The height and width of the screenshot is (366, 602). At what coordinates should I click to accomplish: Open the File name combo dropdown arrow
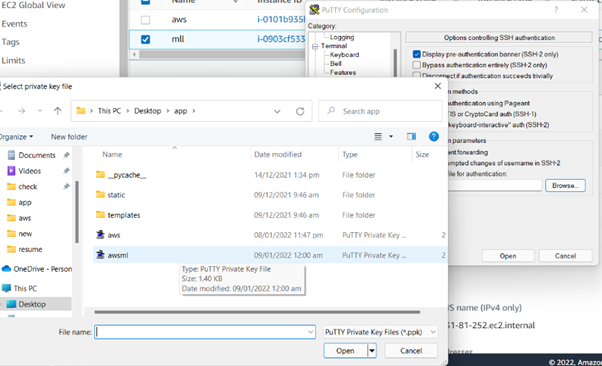310,332
